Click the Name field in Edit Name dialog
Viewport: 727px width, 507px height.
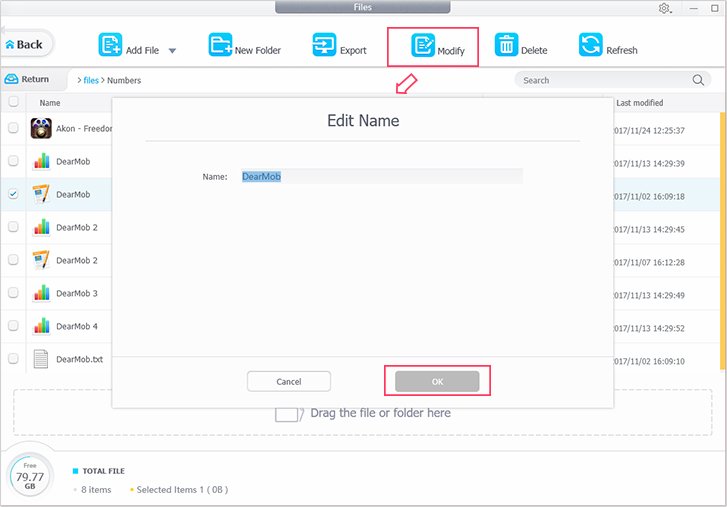point(382,177)
